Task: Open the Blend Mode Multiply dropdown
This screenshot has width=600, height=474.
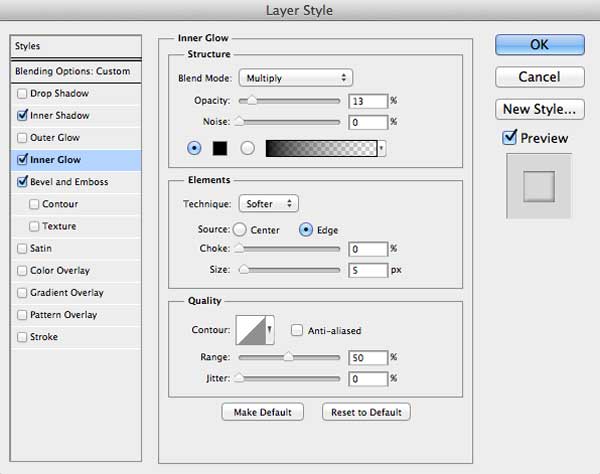Action: pyautogui.click(x=295, y=78)
